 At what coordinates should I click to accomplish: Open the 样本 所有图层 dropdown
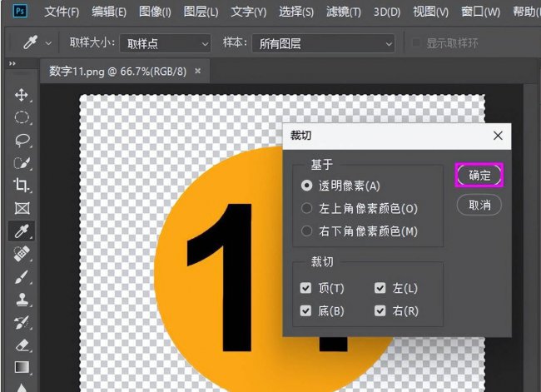(323, 43)
